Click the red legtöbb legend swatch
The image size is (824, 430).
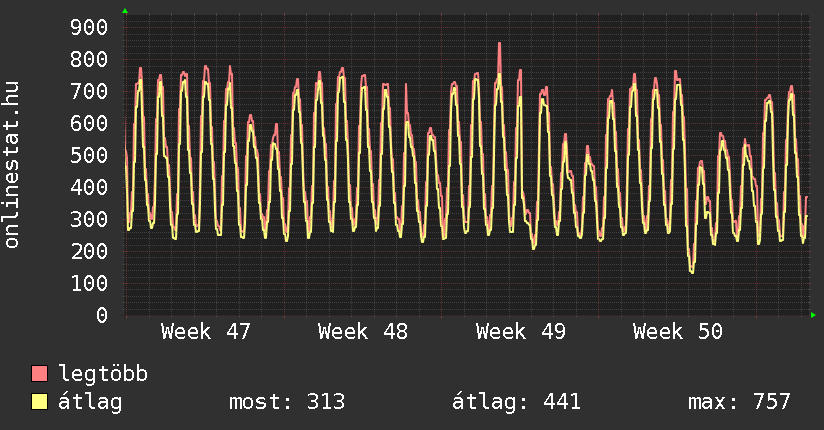pos(40,375)
